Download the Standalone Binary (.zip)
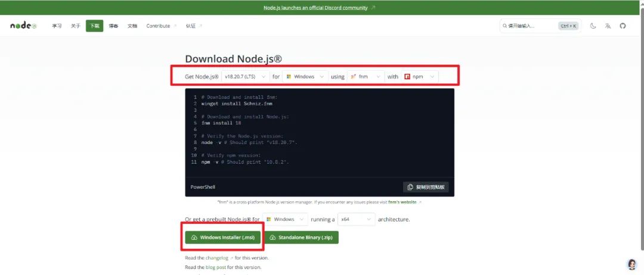 302,237
